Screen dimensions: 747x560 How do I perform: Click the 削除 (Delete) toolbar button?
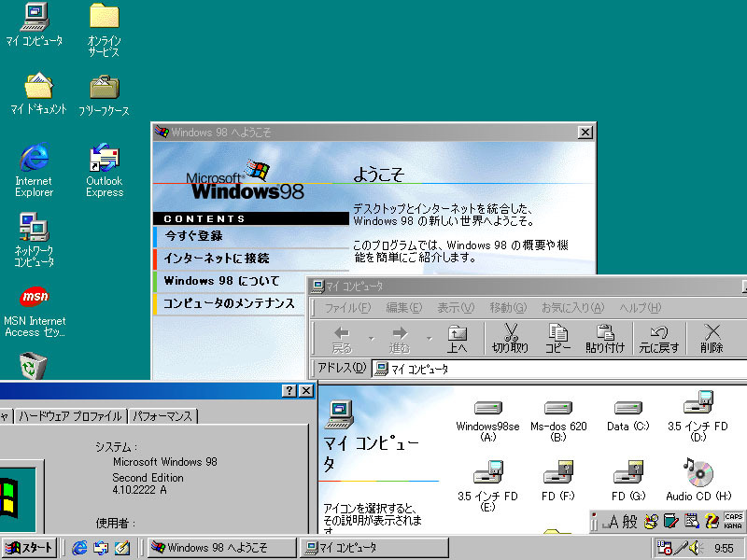coord(712,338)
